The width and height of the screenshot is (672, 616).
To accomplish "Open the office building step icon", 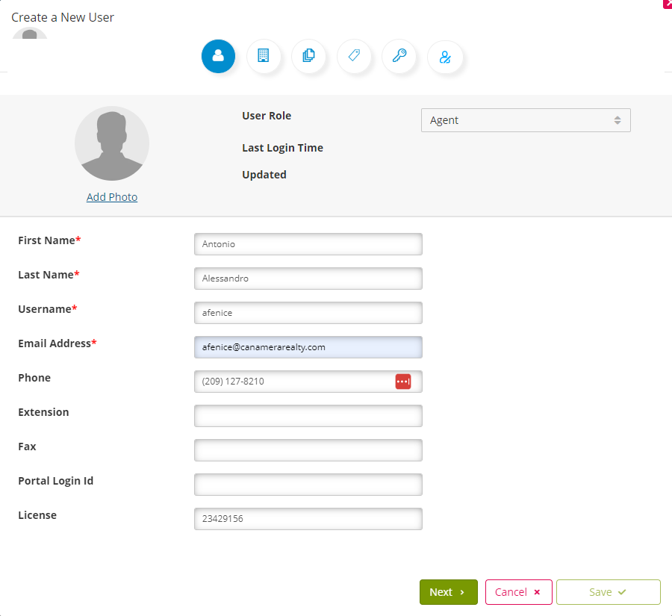I will pos(264,56).
